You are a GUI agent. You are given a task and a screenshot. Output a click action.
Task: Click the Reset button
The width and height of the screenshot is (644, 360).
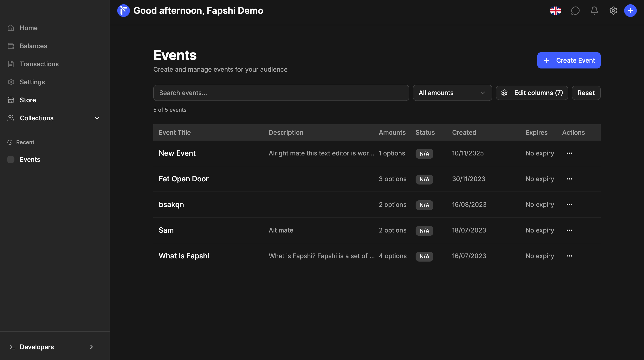coord(586,93)
